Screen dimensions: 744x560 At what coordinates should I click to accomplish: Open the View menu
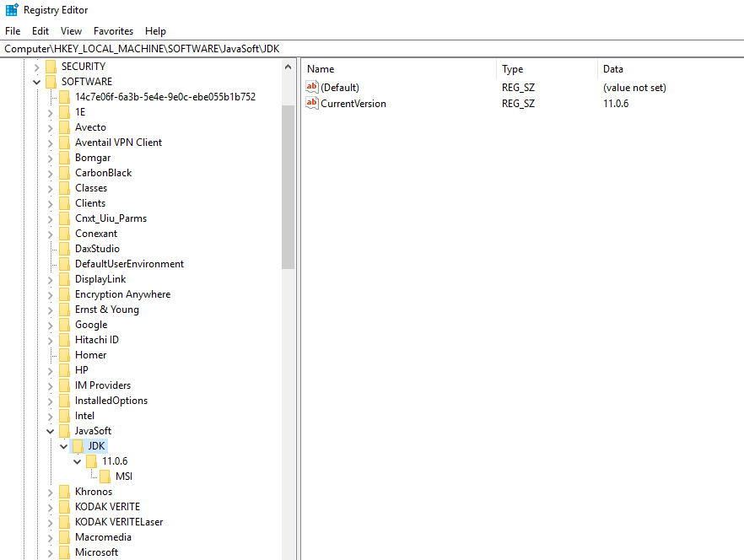(71, 31)
